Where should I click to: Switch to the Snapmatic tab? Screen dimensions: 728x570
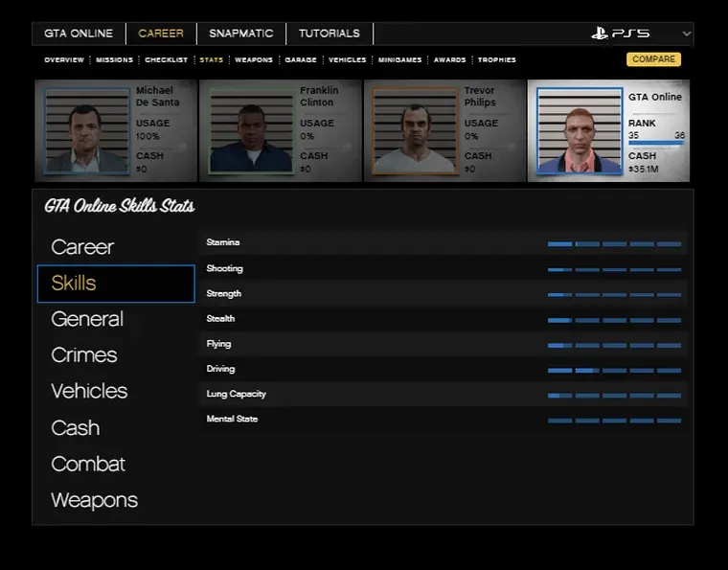tap(240, 34)
